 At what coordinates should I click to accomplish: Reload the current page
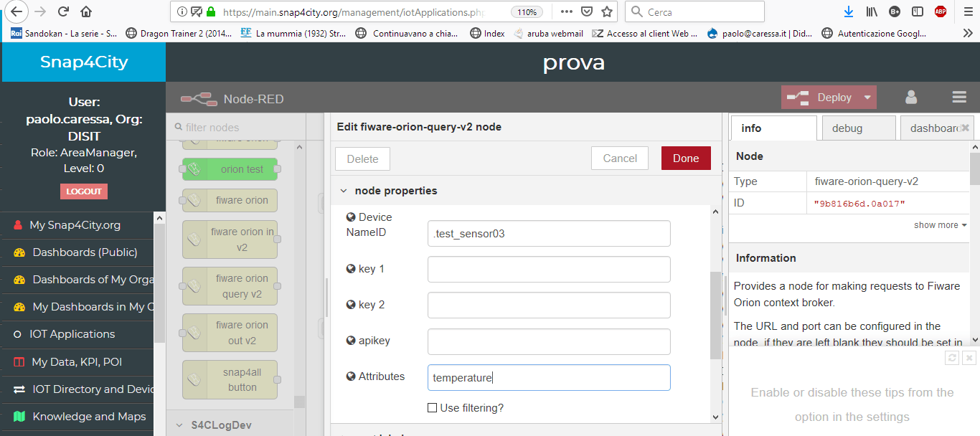click(x=63, y=11)
